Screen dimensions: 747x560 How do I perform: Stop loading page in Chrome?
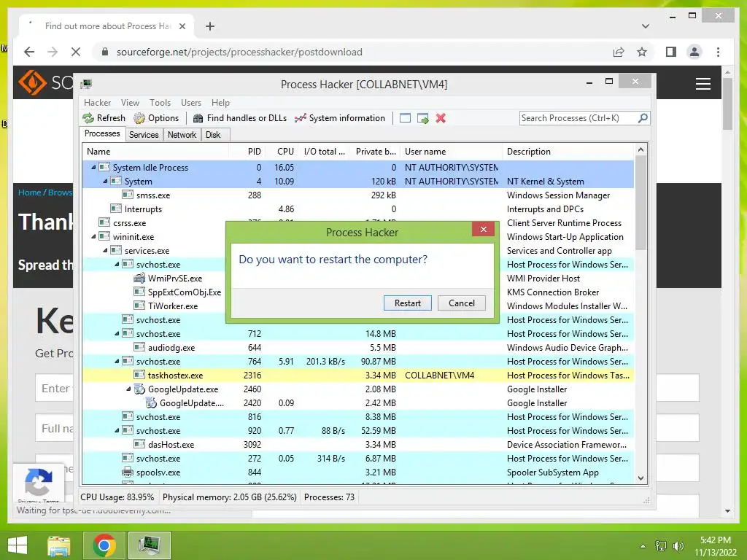(76, 52)
